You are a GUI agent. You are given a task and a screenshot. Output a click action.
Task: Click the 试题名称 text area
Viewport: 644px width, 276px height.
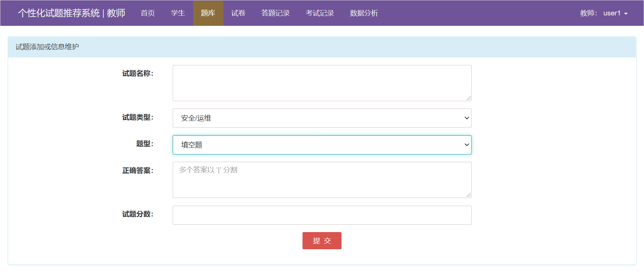click(322, 83)
